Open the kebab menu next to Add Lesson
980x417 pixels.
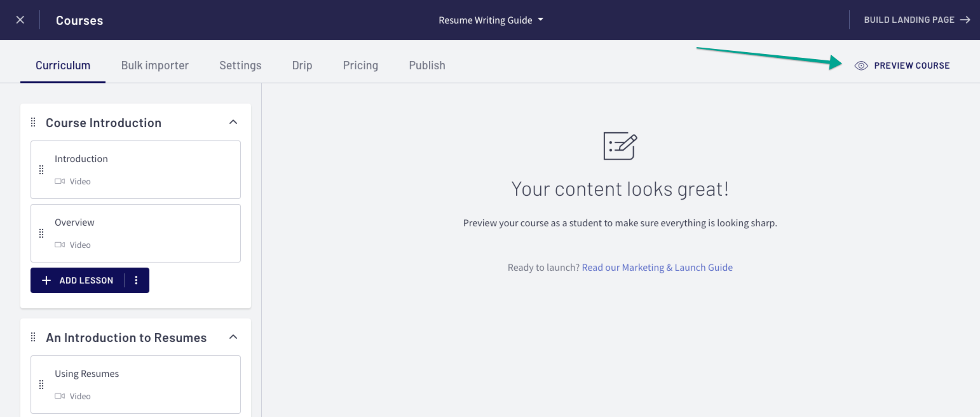pyautogui.click(x=137, y=280)
